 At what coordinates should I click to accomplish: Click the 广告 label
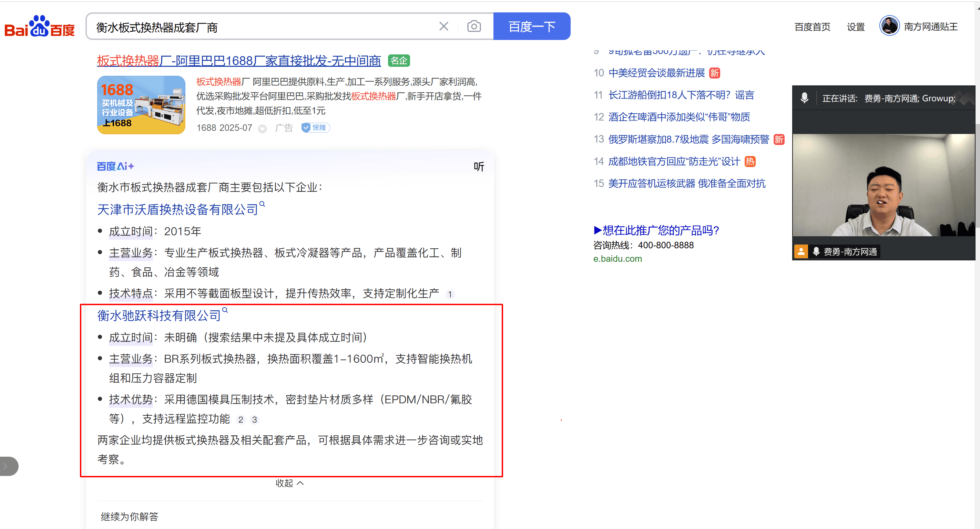point(284,128)
